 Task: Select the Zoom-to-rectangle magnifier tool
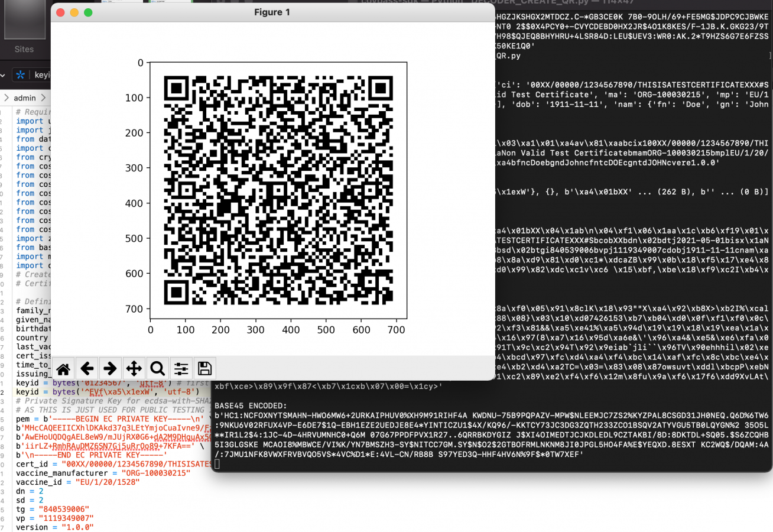click(x=157, y=368)
